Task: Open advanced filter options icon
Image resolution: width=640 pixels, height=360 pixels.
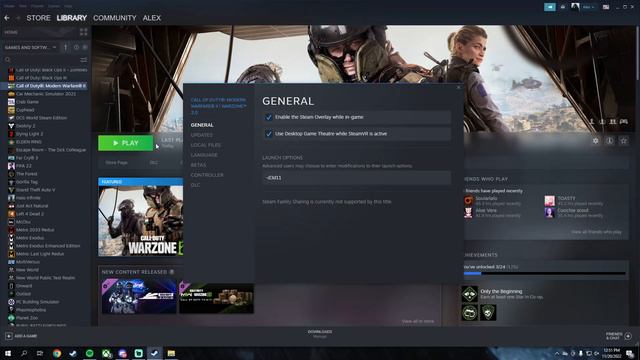Action: click(x=84, y=60)
